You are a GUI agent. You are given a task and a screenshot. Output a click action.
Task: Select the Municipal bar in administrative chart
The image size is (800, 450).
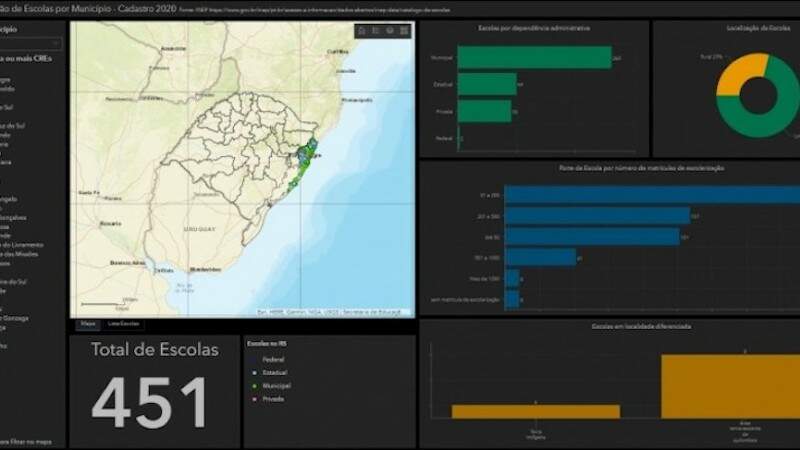pyautogui.click(x=534, y=58)
